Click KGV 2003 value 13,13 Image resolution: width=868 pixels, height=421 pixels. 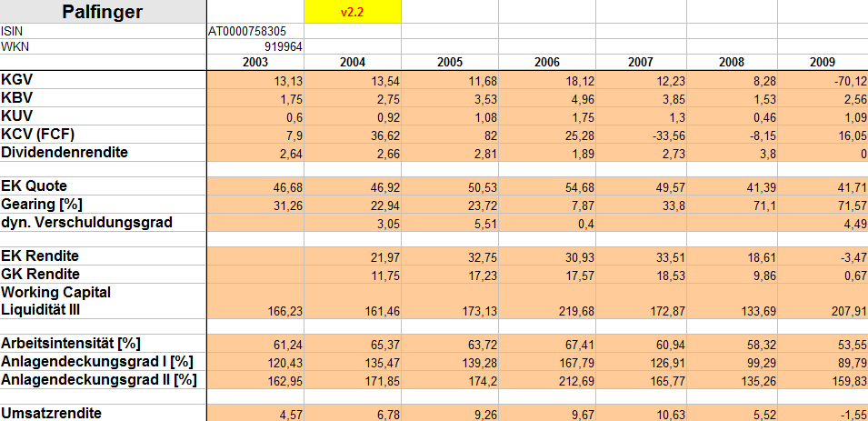tap(255, 80)
